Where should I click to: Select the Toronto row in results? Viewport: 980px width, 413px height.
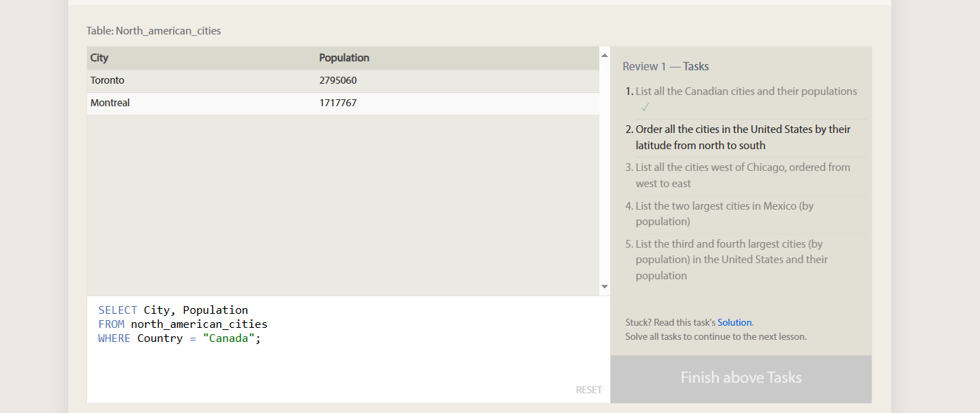pyautogui.click(x=343, y=81)
